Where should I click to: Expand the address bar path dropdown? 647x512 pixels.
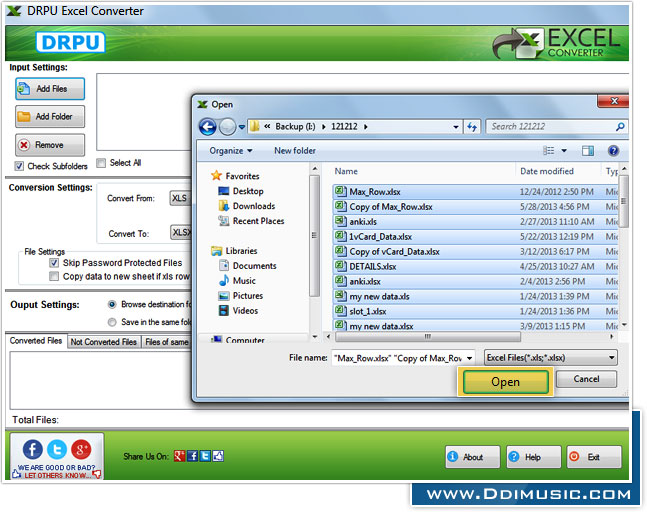456,127
